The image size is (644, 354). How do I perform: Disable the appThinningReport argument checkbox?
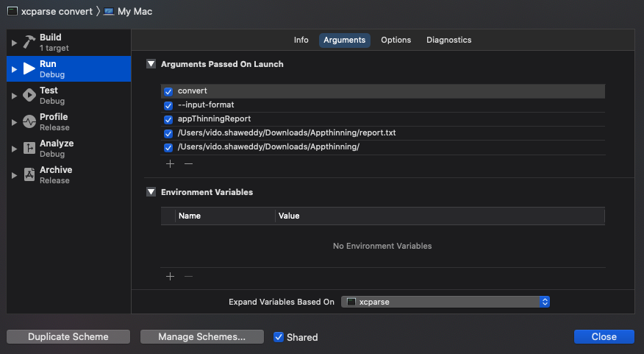click(168, 120)
